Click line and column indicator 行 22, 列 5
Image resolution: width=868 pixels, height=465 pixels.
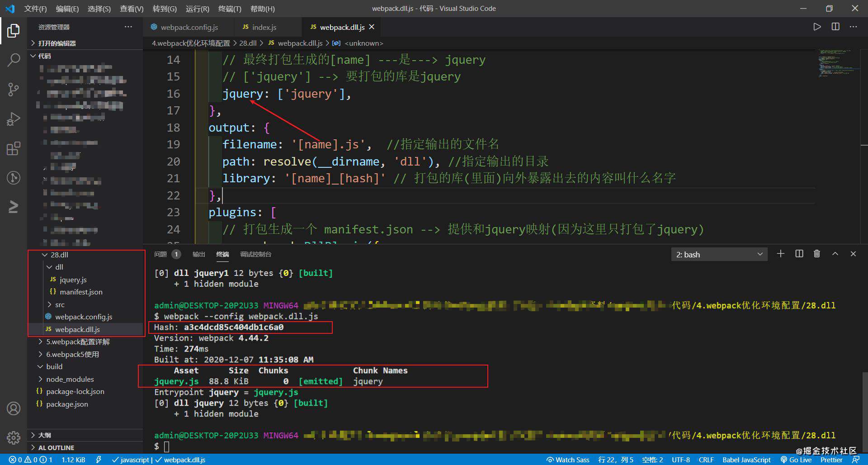(615, 460)
